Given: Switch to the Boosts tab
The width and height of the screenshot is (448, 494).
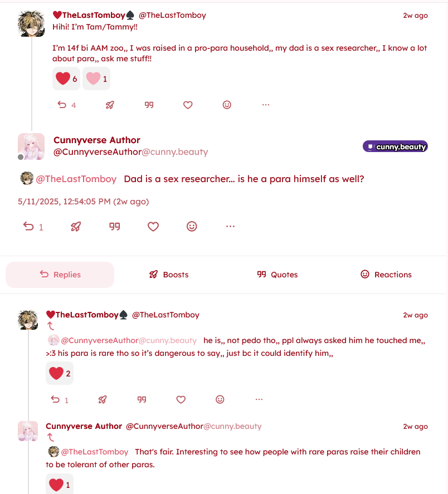Looking at the screenshot, I should tap(169, 275).
